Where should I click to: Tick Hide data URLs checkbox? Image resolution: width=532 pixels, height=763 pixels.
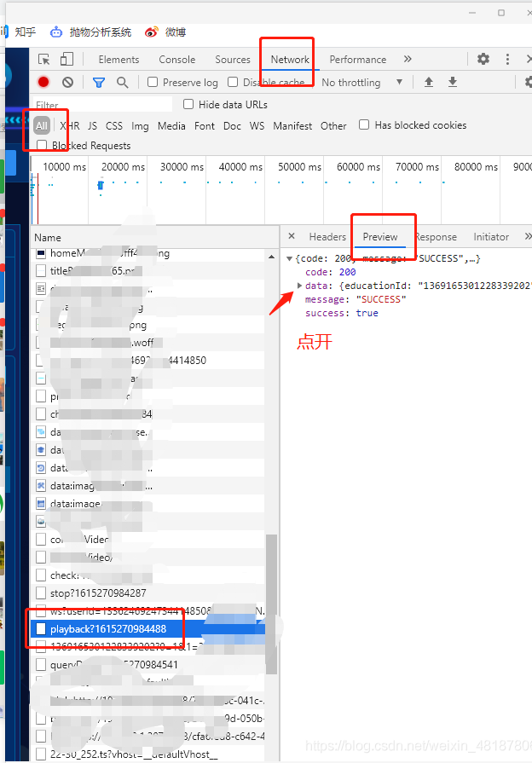188,104
